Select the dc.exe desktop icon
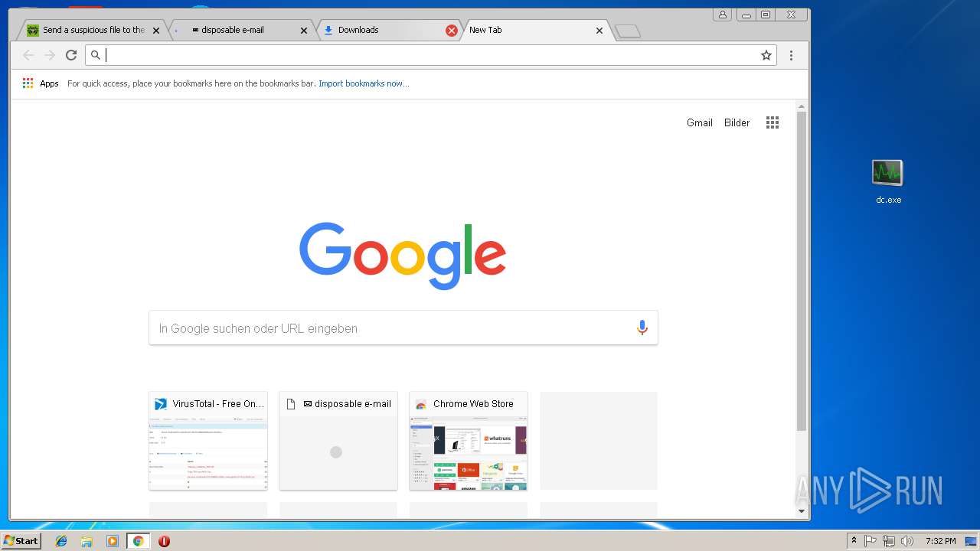 click(x=888, y=181)
